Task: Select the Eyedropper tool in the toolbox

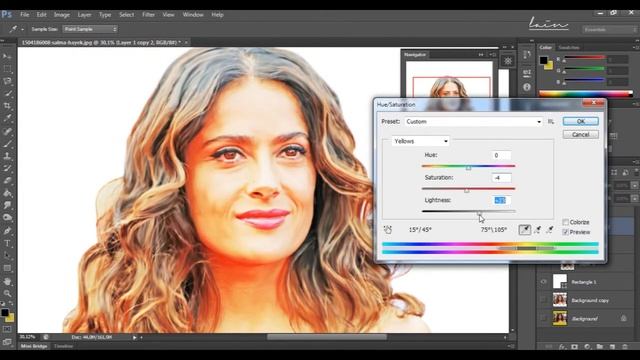Action: (7, 118)
